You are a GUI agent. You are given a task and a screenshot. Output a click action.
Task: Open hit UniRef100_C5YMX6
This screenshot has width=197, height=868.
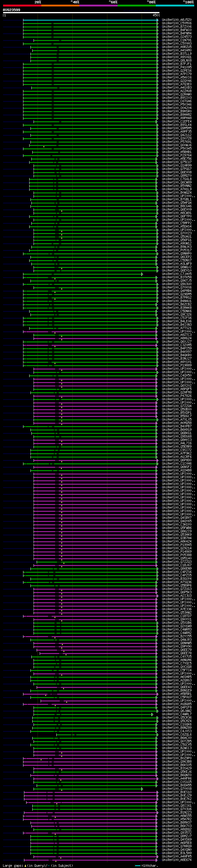click(x=177, y=23)
